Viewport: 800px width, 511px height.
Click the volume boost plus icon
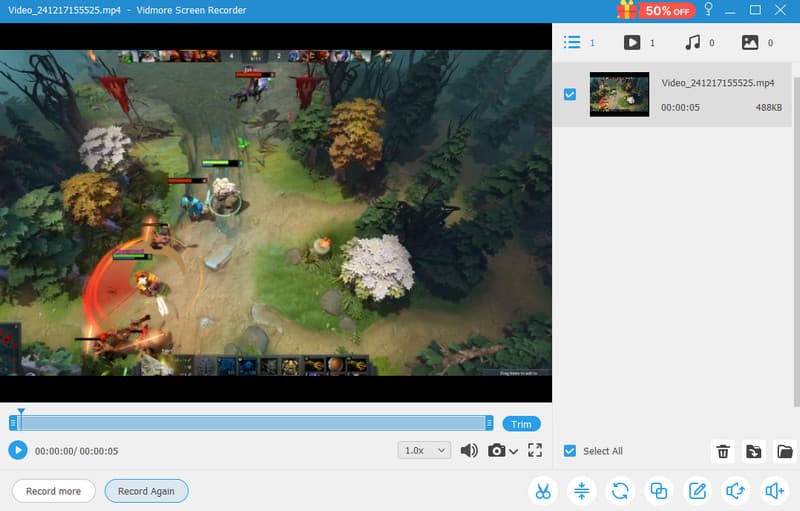point(773,491)
